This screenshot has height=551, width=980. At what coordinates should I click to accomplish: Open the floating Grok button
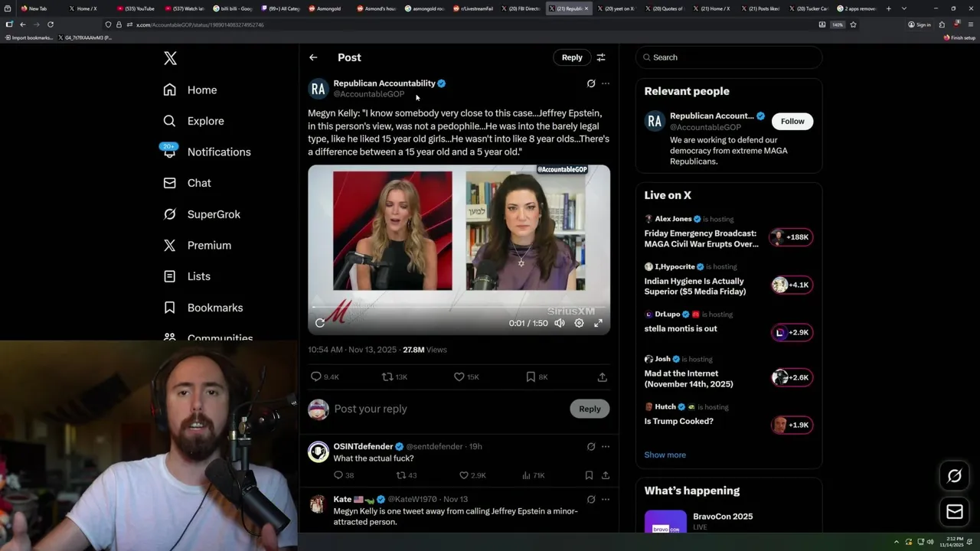[955, 476]
